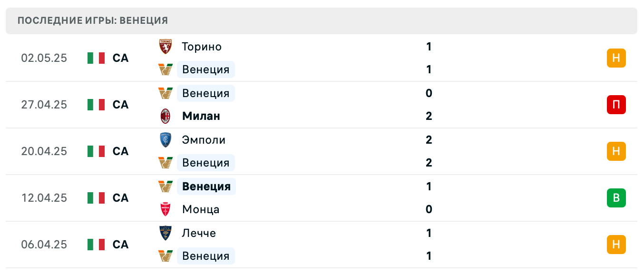Click the Empoli club badge
The image size is (644, 275).
point(166,140)
